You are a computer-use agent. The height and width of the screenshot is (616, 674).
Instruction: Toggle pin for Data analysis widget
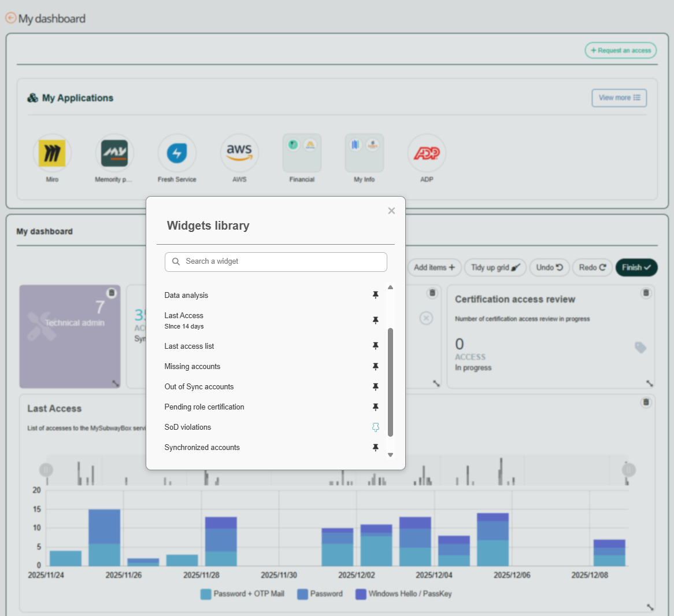point(375,295)
